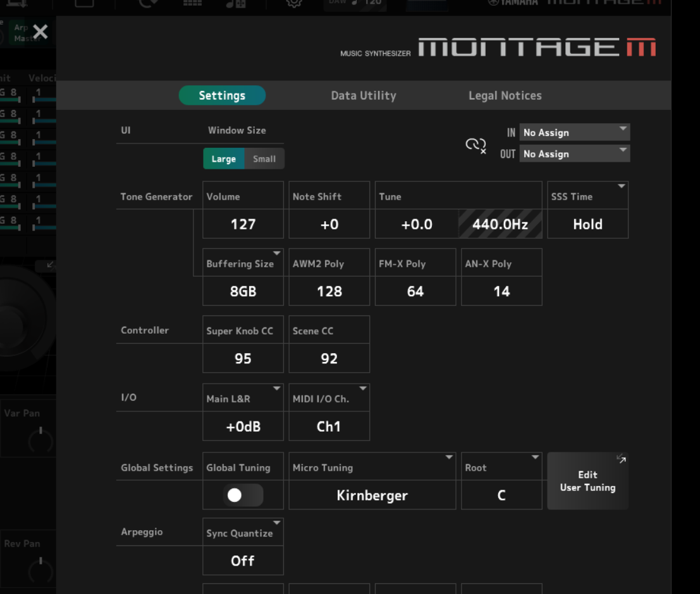
Task: Click the music note icon in the top toolbar
Action: [x=235, y=3]
